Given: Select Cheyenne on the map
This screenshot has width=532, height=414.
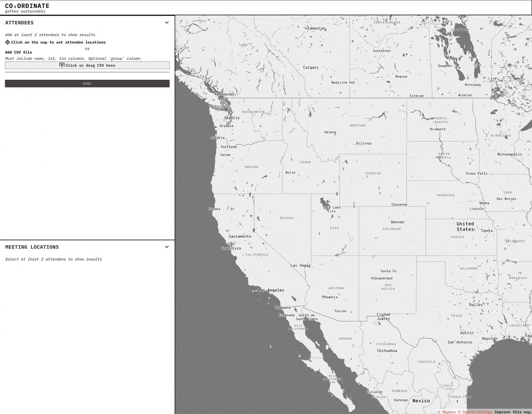Looking at the screenshot, I should point(399,204).
